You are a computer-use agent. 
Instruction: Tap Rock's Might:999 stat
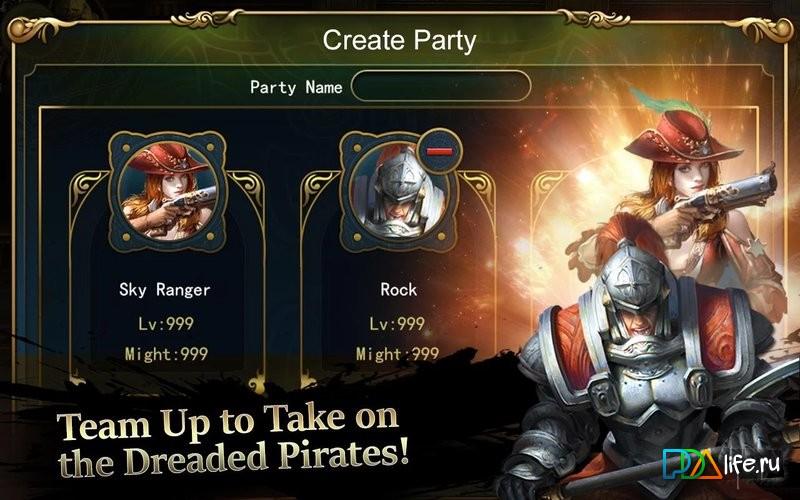397,354
